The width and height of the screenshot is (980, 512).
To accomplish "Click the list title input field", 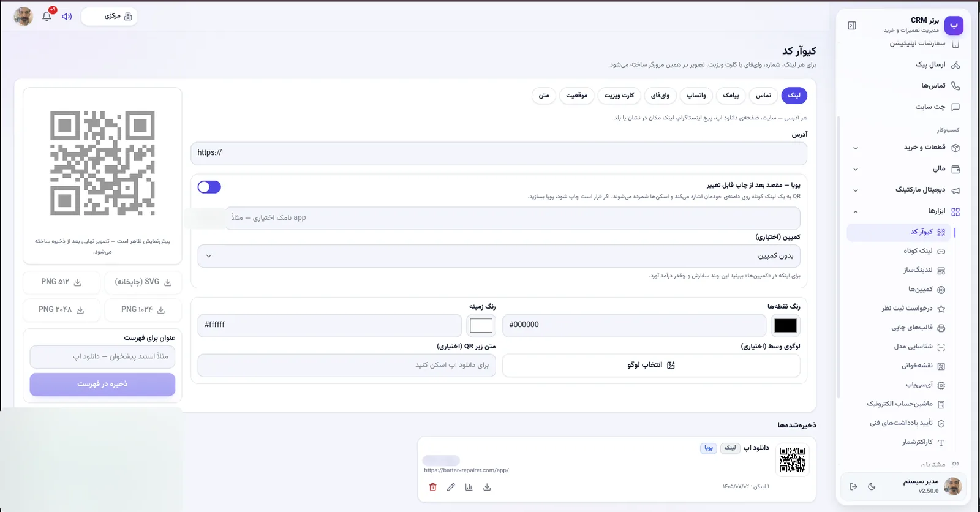I will tap(102, 357).
